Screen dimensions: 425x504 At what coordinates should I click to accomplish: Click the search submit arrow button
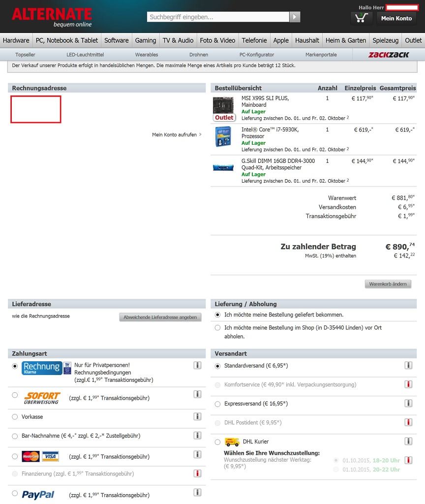(x=295, y=17)
